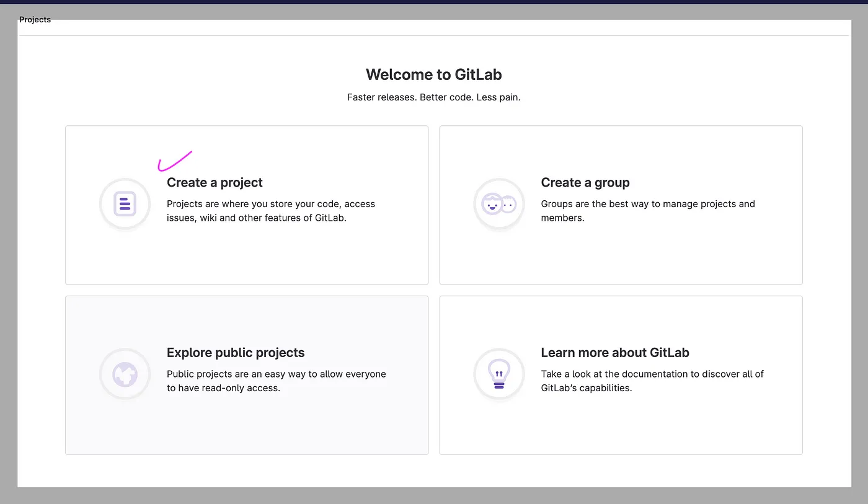Click description 'Take a look at the documentation'

coord(652,381)
